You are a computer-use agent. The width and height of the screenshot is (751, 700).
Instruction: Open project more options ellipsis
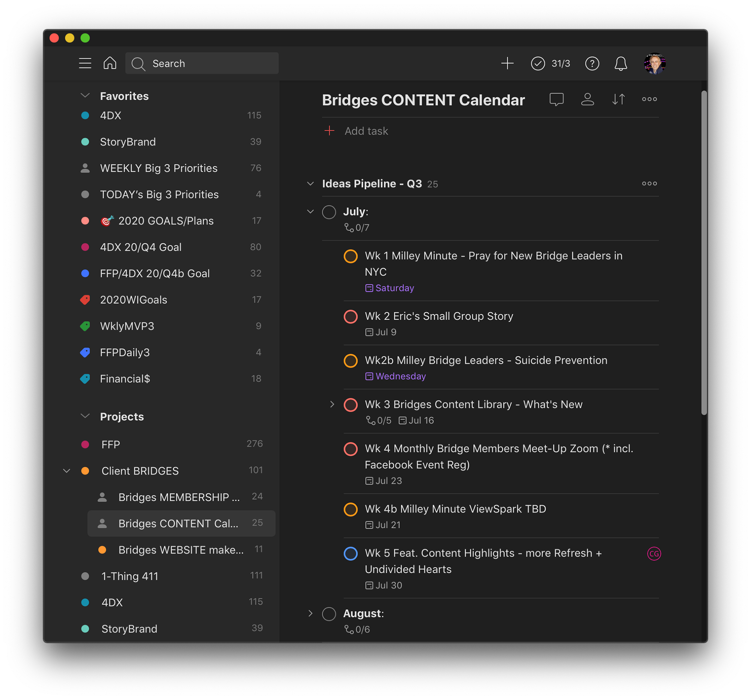[x=649, y=99]
